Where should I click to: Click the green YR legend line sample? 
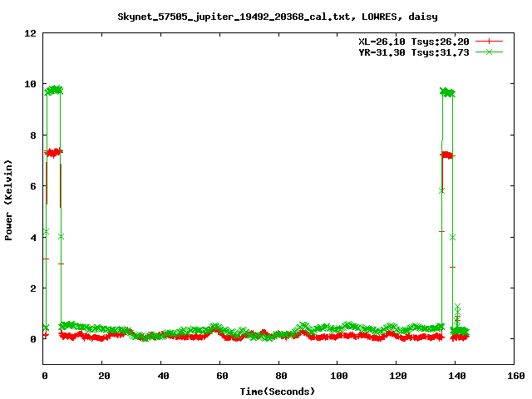[x=489, y=52]
